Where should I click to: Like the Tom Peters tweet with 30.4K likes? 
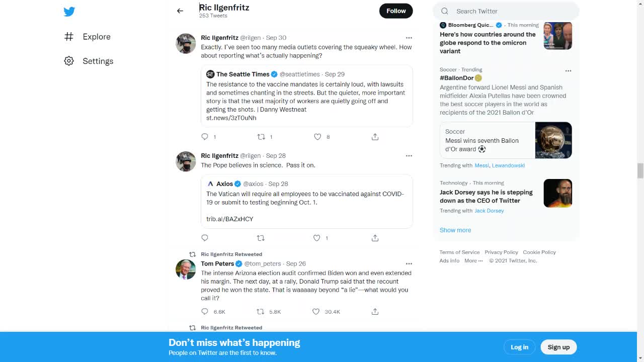[x=316, y=312]
